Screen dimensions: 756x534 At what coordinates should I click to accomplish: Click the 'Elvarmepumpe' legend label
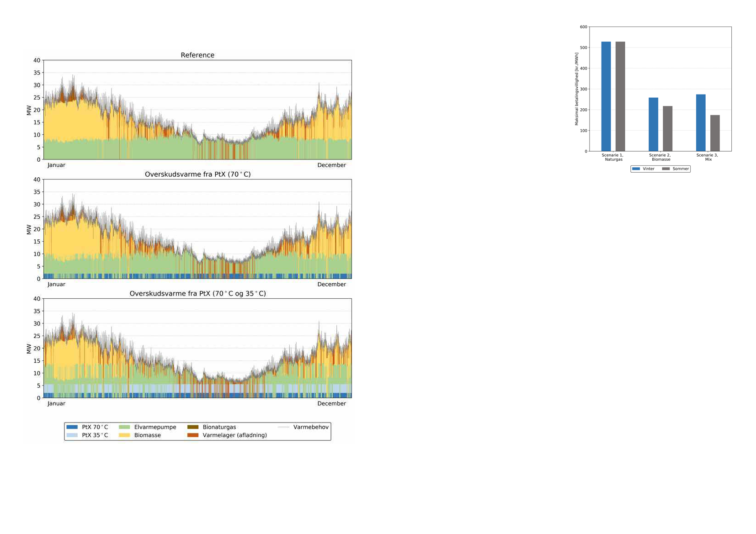click(x=155, y=427)
